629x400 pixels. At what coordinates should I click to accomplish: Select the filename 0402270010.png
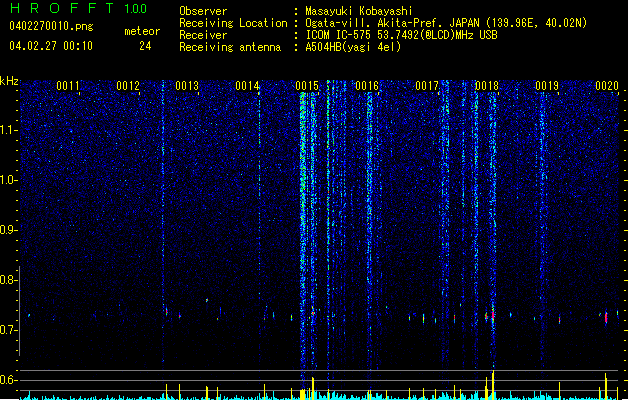51,26
